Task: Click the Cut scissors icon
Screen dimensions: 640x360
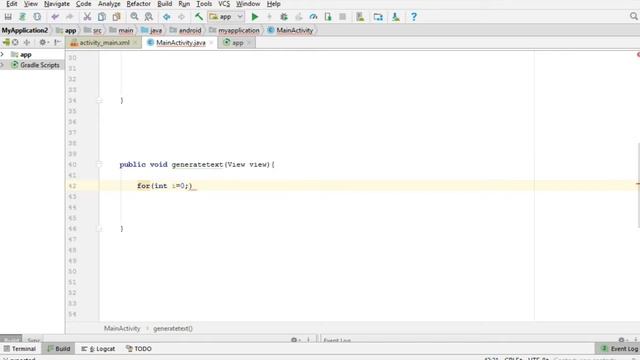Action: (x=87, y=17)
